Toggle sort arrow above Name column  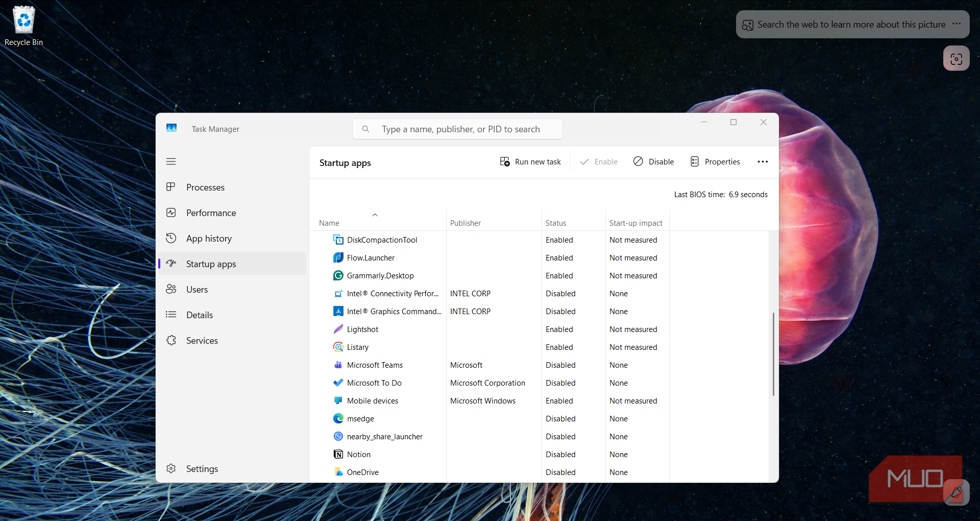click(375, 215)
